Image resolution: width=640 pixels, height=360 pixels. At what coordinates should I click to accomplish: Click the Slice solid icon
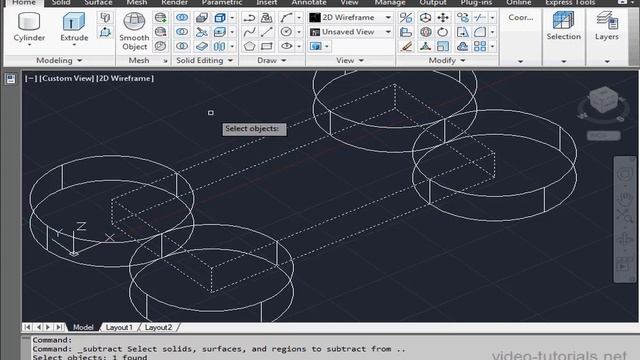(x=202, y=32)
